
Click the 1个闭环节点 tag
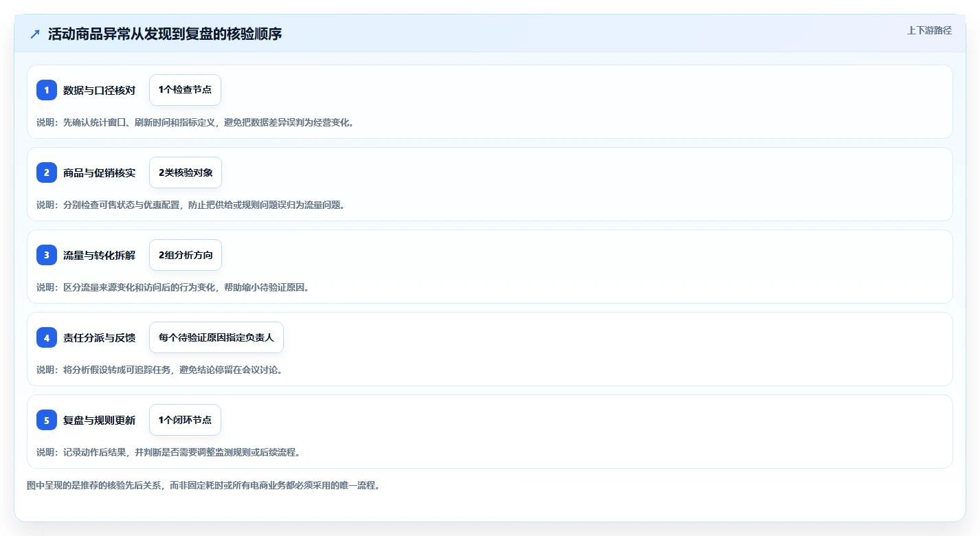click(185, 420)
